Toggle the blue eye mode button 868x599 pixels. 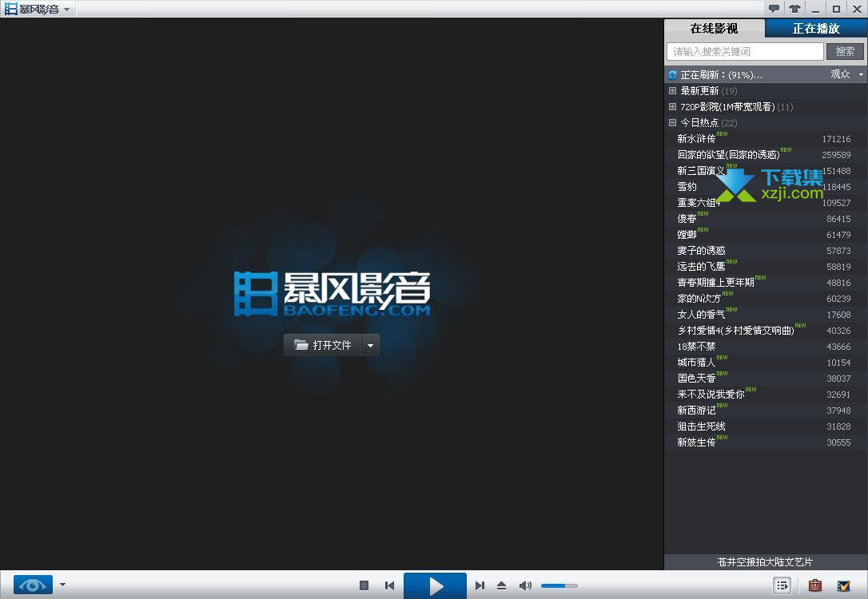coord(33,585)
